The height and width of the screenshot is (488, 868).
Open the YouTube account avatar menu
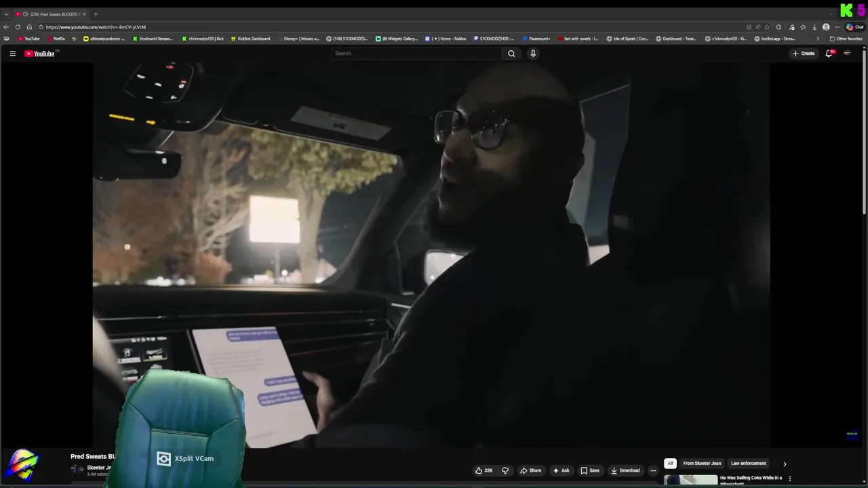coord(847,54)
